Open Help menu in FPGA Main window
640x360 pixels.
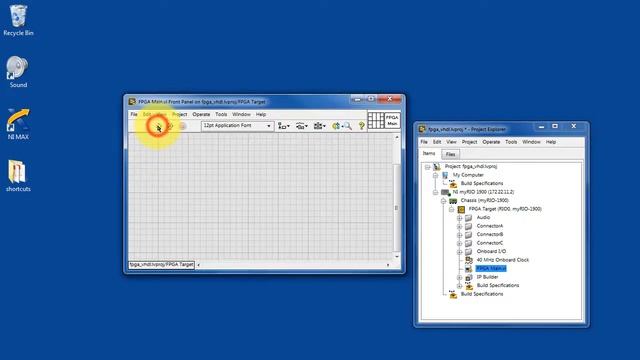tap(261, 114)
